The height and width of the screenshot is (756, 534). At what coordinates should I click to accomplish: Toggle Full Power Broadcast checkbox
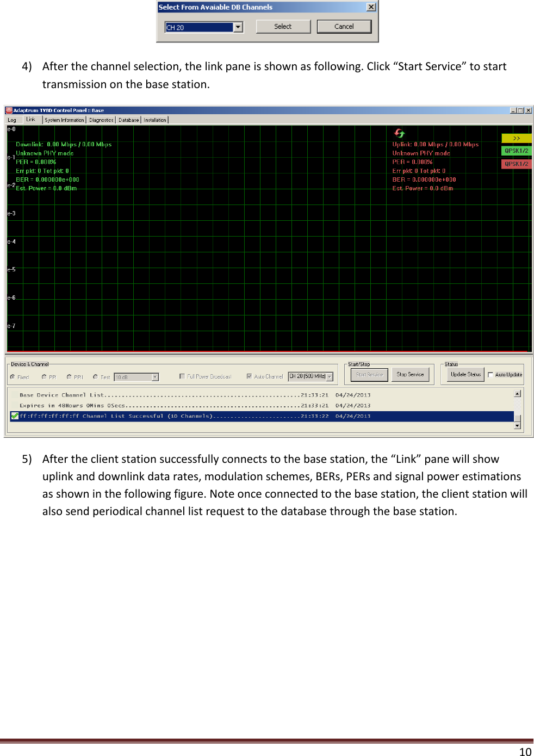pos(182,376)
